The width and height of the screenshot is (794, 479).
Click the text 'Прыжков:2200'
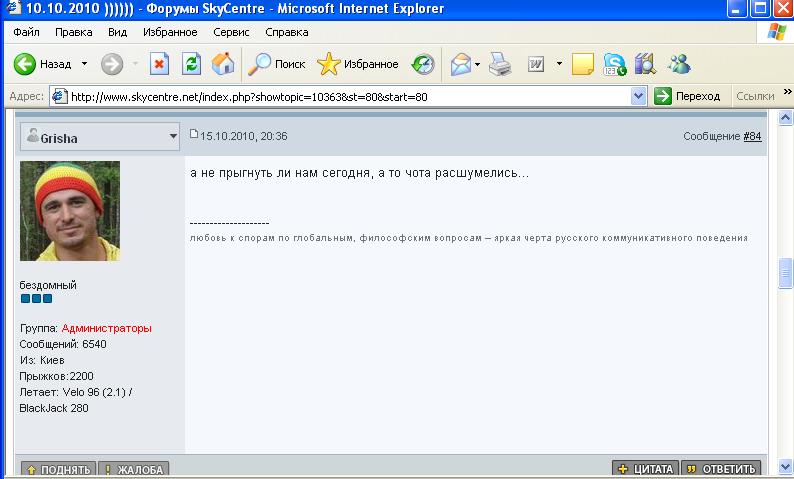click(x=56, y=376)
